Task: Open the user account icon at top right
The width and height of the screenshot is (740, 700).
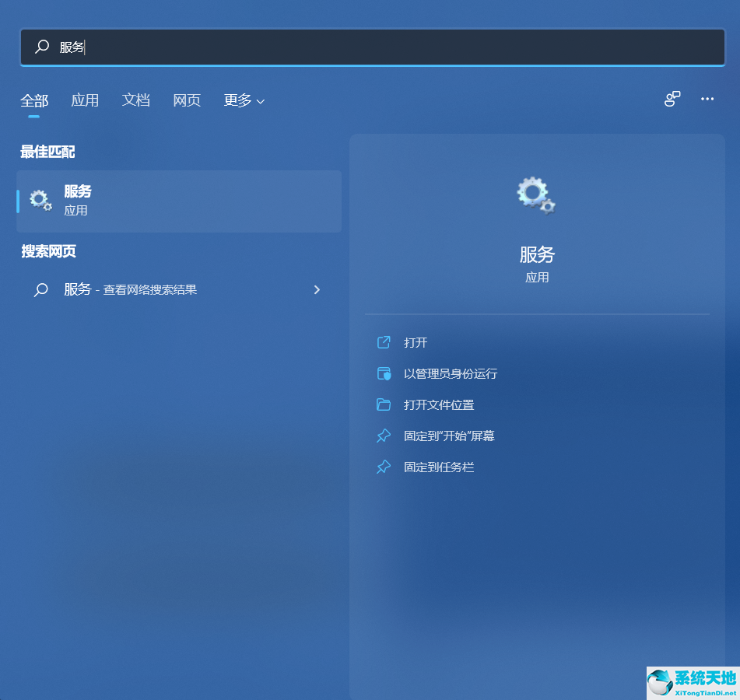Action: point(672,99)
